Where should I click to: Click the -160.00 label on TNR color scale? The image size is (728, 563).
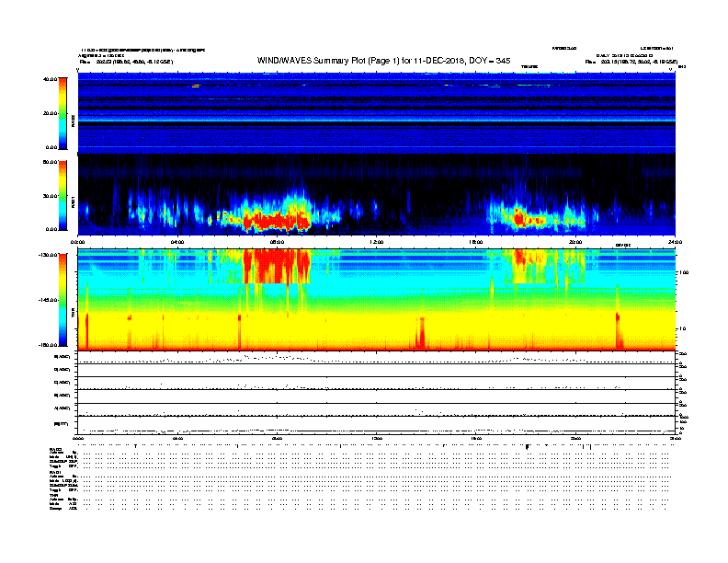coord(49,345)
